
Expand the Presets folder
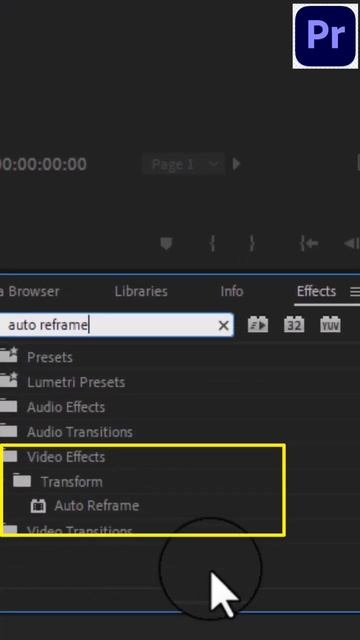tap(50, 358)
